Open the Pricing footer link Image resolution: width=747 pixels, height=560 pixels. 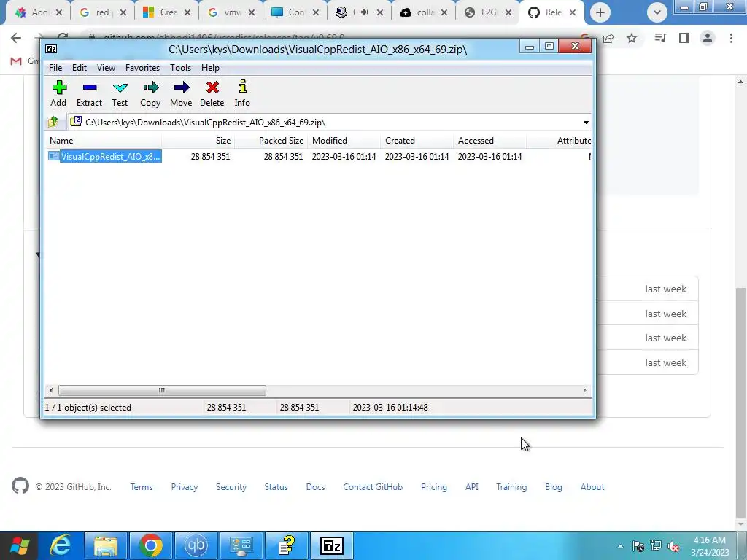pos(434,486)
